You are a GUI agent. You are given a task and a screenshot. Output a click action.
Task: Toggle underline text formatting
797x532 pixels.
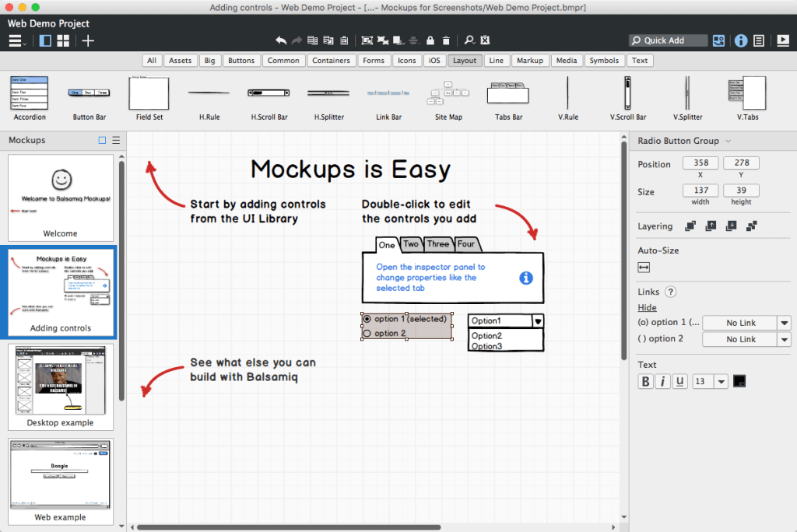pyautogui.click(x=679, y=381)
